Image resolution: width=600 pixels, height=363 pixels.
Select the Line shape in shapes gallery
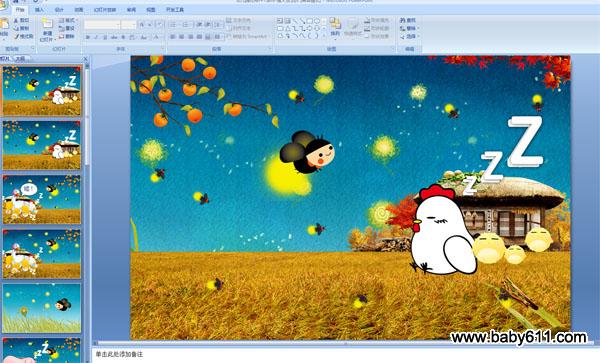click(295, 21)
